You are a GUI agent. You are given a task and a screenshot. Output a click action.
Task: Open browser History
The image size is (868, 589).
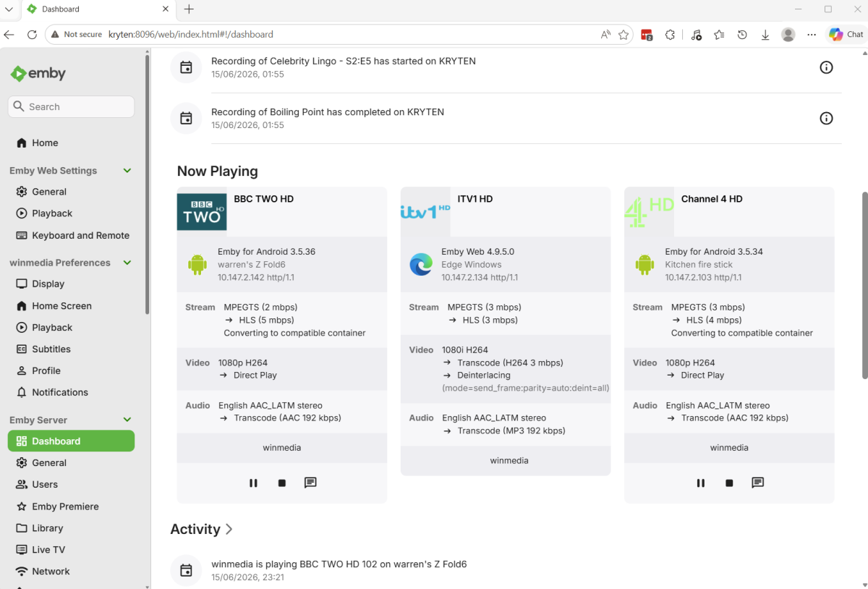coord(742,34)
